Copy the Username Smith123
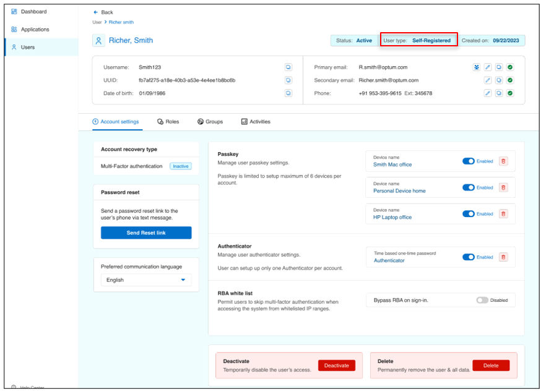This screenshot has height=392, width=541. 288,67
